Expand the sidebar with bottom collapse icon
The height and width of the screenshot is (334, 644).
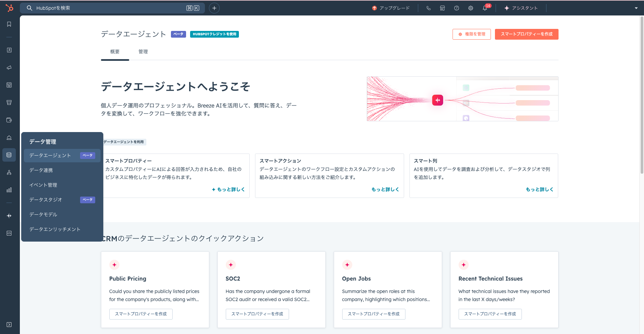pyautogui.click(x=9, y=325)
